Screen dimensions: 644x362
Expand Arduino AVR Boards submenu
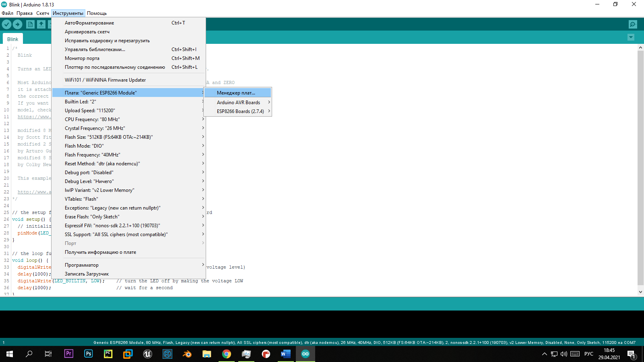[x=237, y=103]
